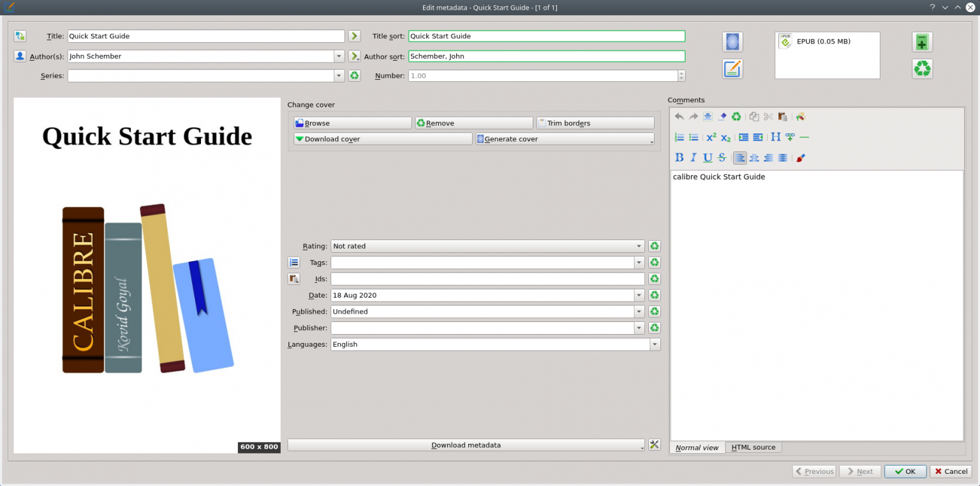Undo in the comments editor
This screenshot has height=486, width=980.
(x=679, y=117)
